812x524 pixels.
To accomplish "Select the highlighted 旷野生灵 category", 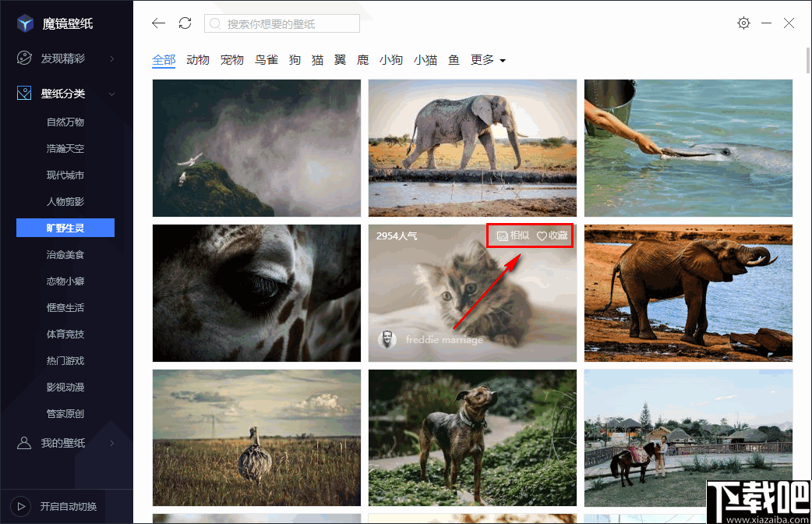I will coord(65,228).
